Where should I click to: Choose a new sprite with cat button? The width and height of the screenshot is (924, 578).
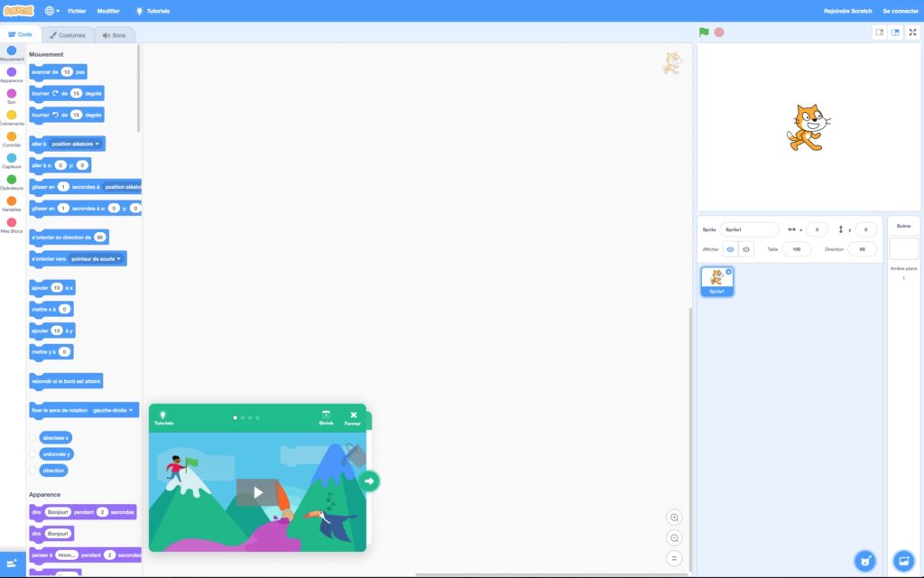pyautogui.click(x=864, y=560)
